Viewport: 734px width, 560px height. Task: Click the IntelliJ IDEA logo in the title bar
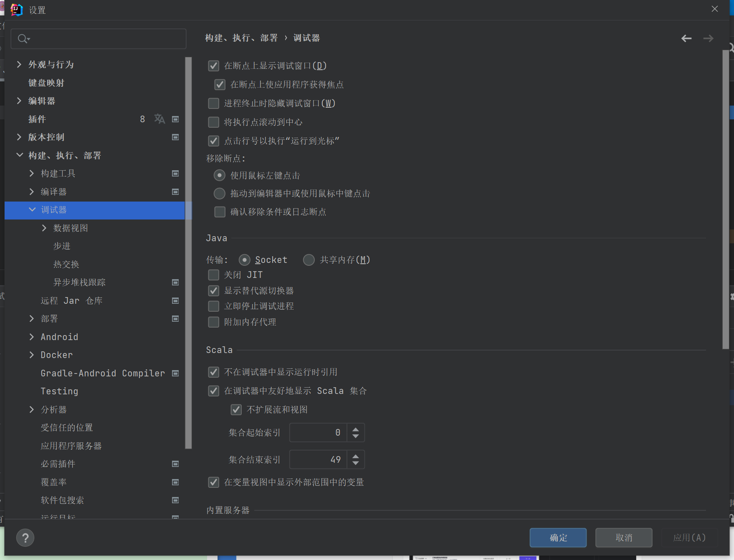point(16,9)
